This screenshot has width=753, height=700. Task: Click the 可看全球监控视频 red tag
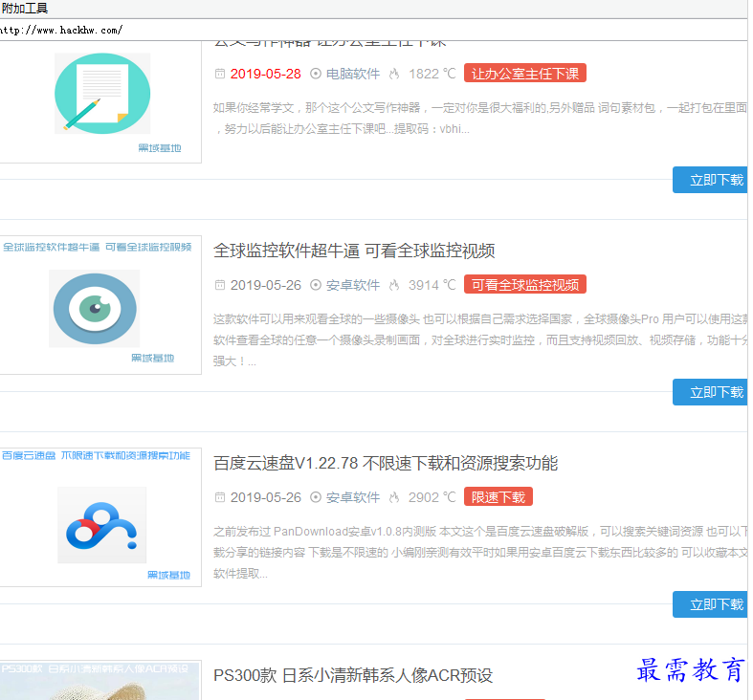coord(525,285)
